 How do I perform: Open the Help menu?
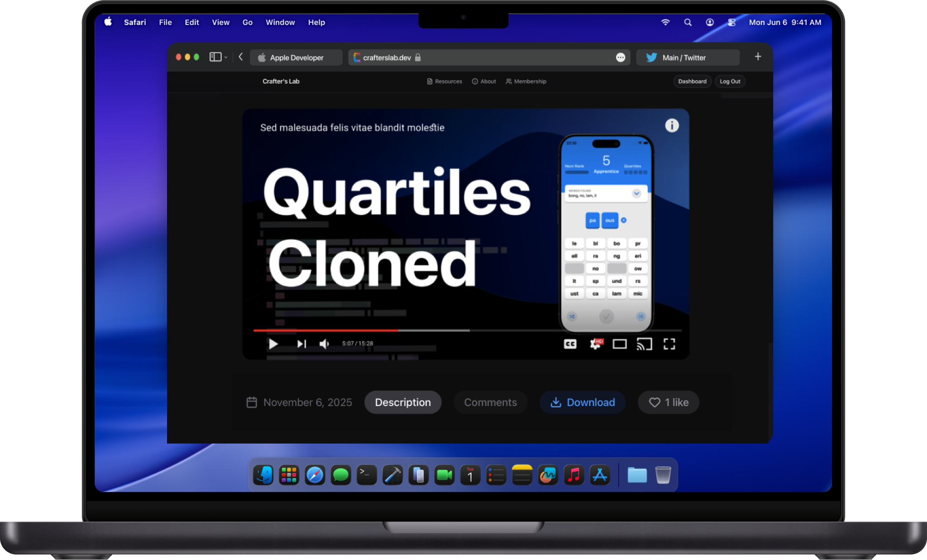[316, 22]
